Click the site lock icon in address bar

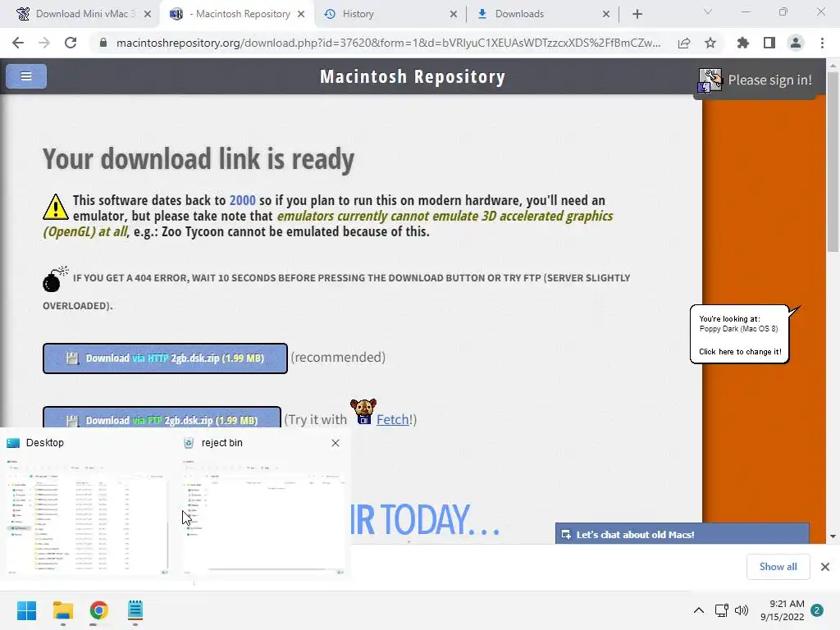tap(103, 43)
